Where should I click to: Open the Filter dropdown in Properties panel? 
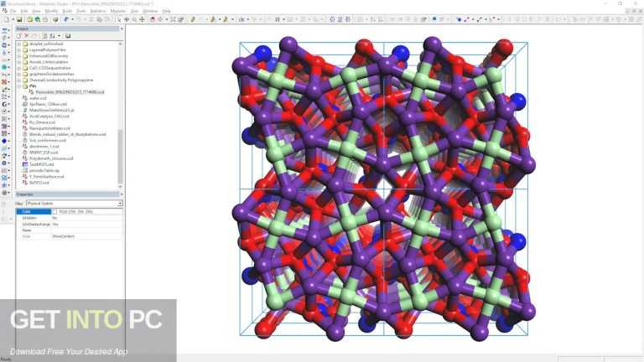point(75,203)
